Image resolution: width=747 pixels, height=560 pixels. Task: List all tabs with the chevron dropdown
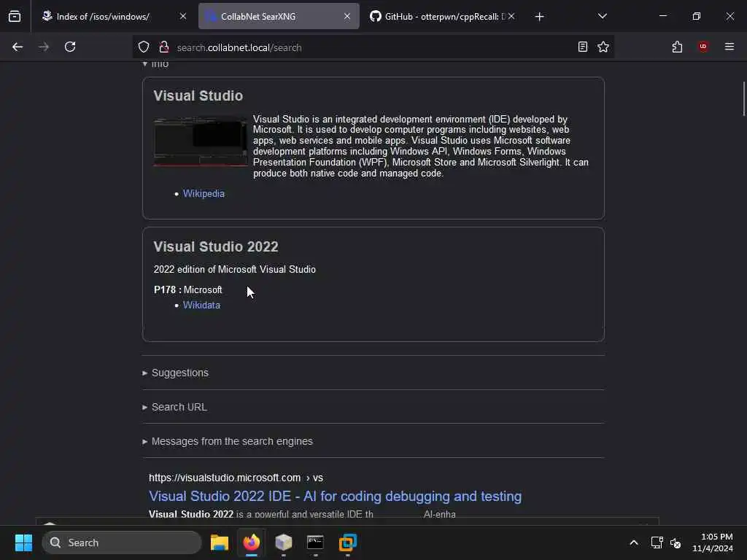pyautogui.click(x=602, y=16)
